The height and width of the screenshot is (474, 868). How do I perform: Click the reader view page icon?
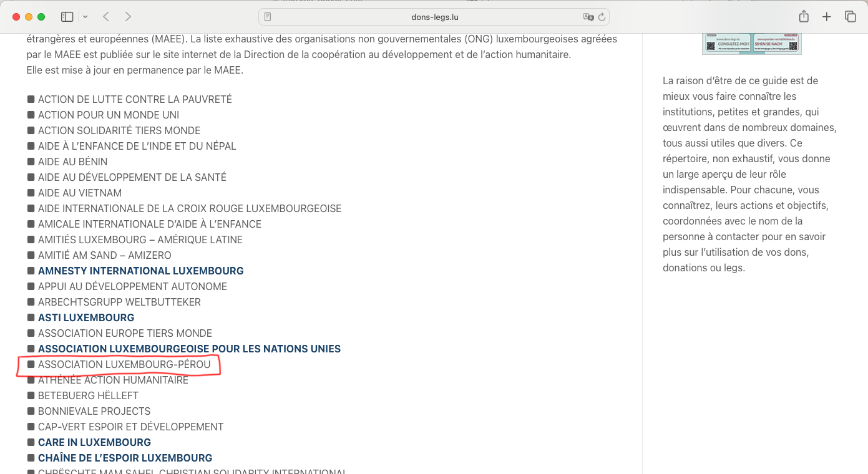(268, 17)
